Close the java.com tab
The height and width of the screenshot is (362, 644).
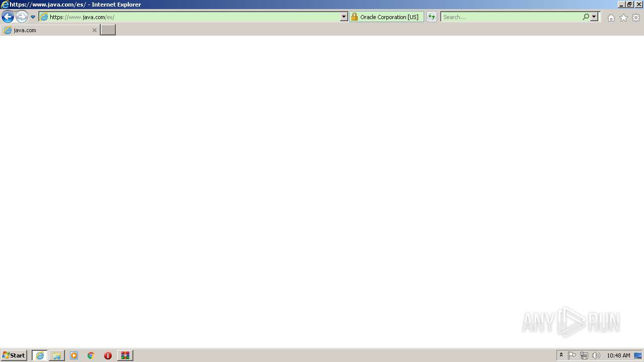(94, 30)
